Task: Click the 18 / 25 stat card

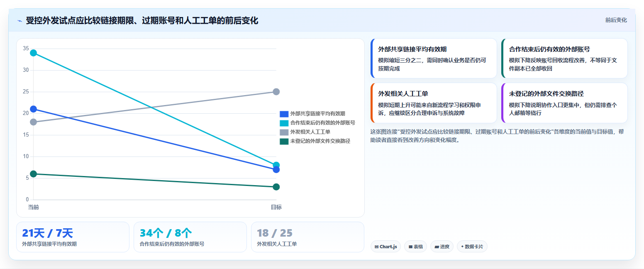Action: point(307,237)
